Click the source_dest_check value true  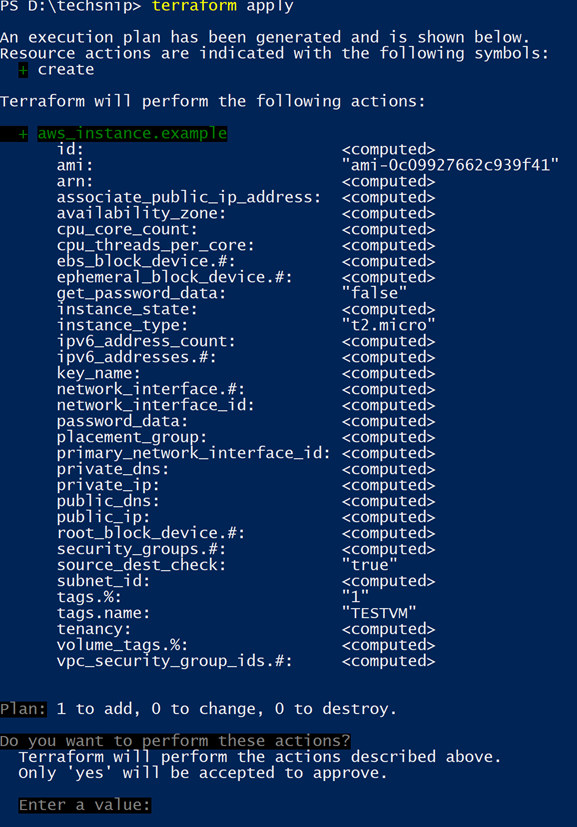(x=369, y=565)
